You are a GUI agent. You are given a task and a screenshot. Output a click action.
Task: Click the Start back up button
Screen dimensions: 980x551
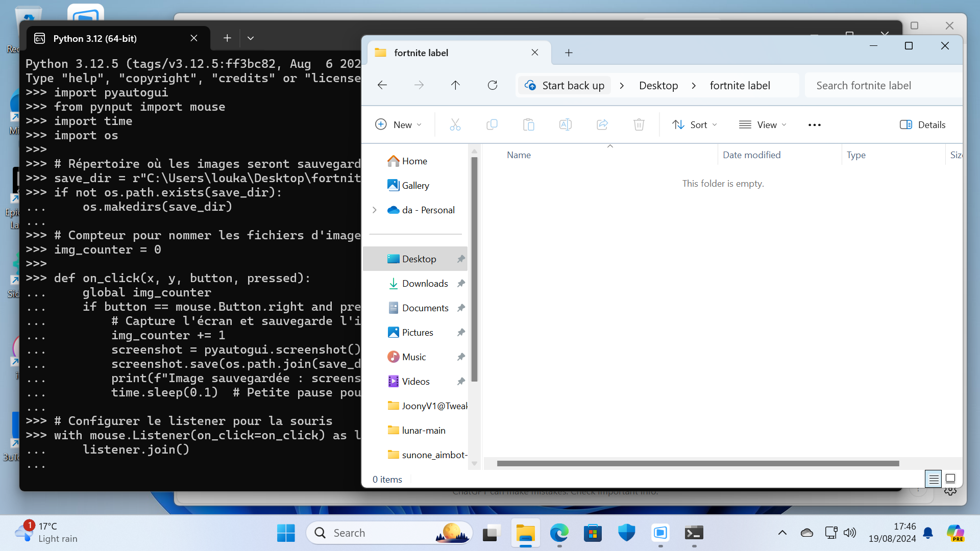click(565, 85)
